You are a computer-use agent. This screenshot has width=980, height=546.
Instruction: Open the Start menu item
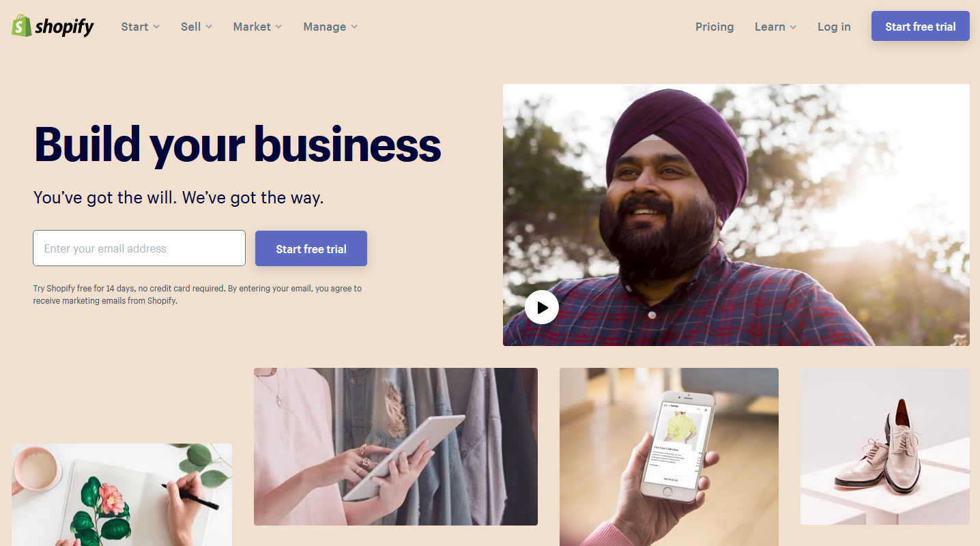coord(134,27)
